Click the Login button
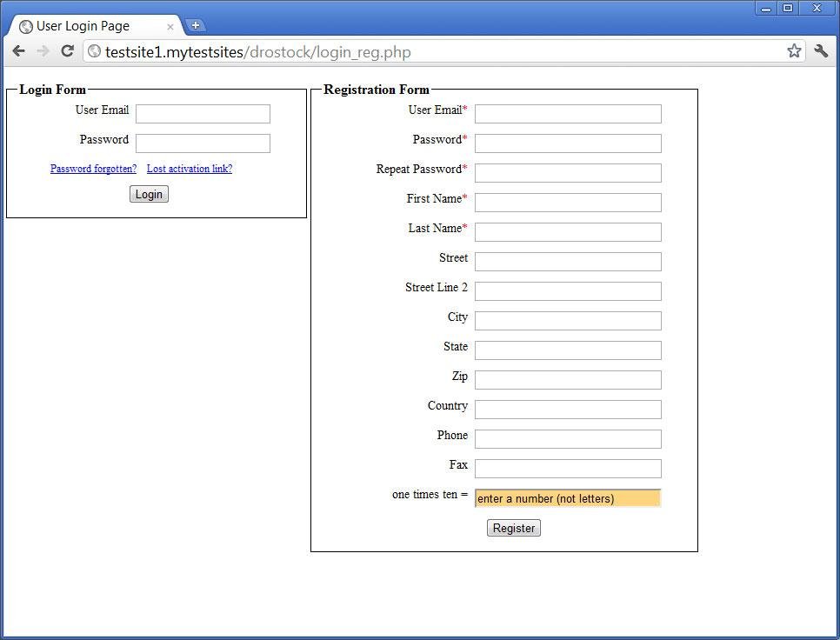 click(x=148, y=193)
